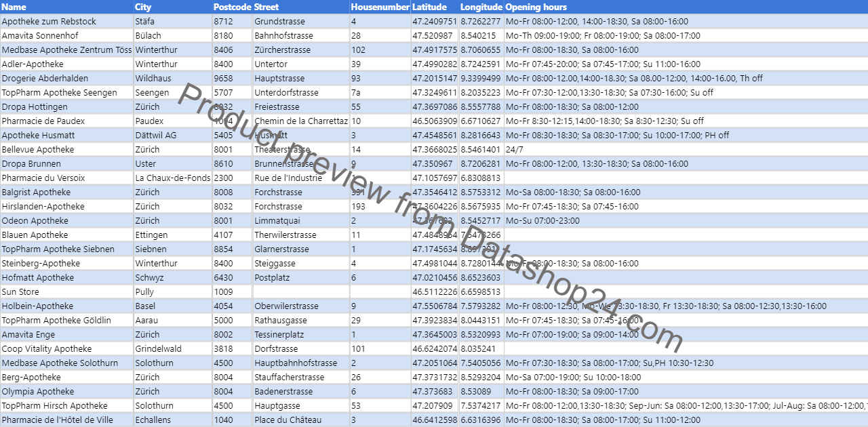This screenshot has height=427, width=868.
Task: Select the cell Steinberg-Apotheke
Action: point(66,264)
